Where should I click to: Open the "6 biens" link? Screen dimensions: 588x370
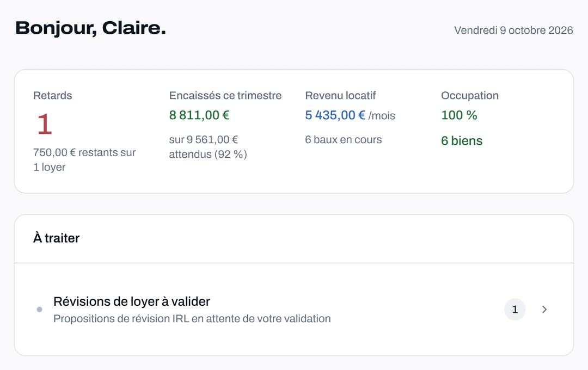(462, 140)
